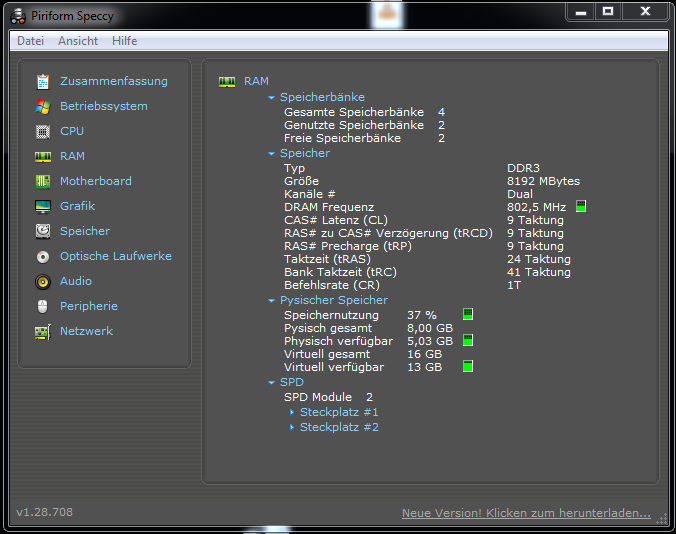Click the graph icon next to DRAM Frequenz

click(581, 206)
